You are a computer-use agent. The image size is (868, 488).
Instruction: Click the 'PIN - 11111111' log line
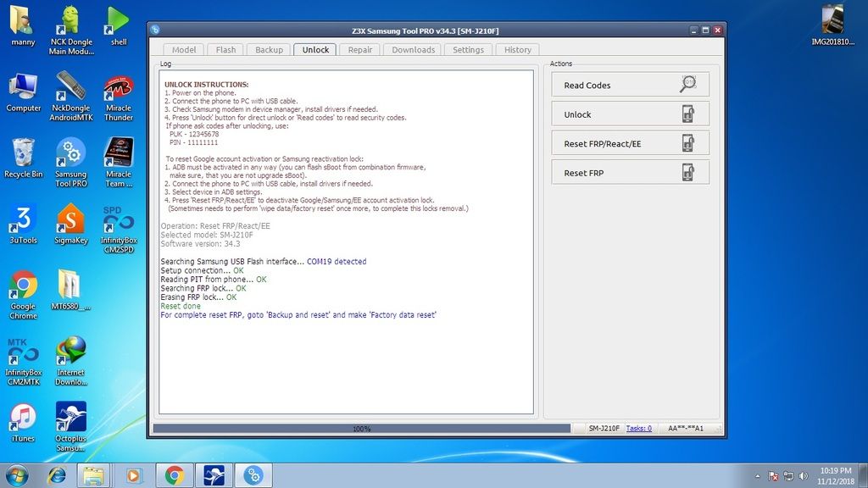(194, 142)
